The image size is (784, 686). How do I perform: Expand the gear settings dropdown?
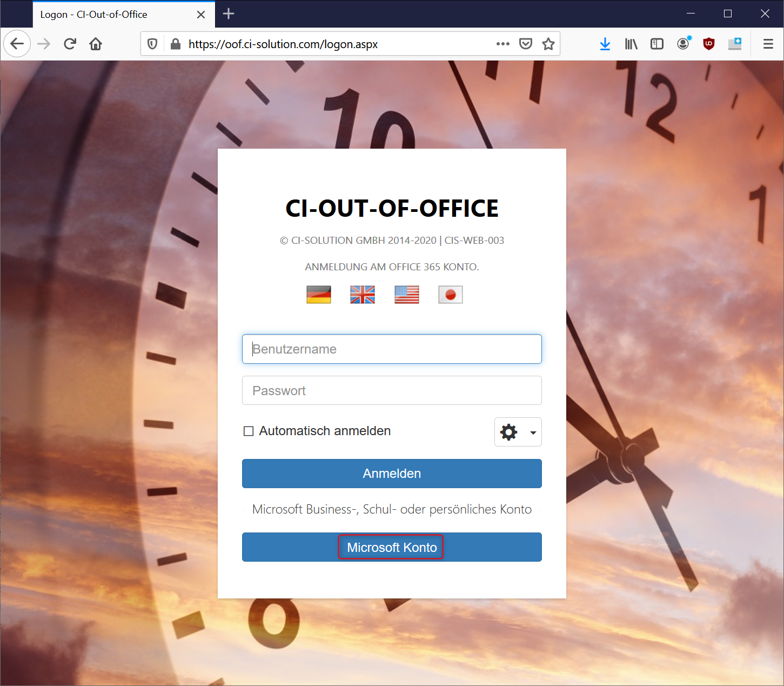pos(518,432)
